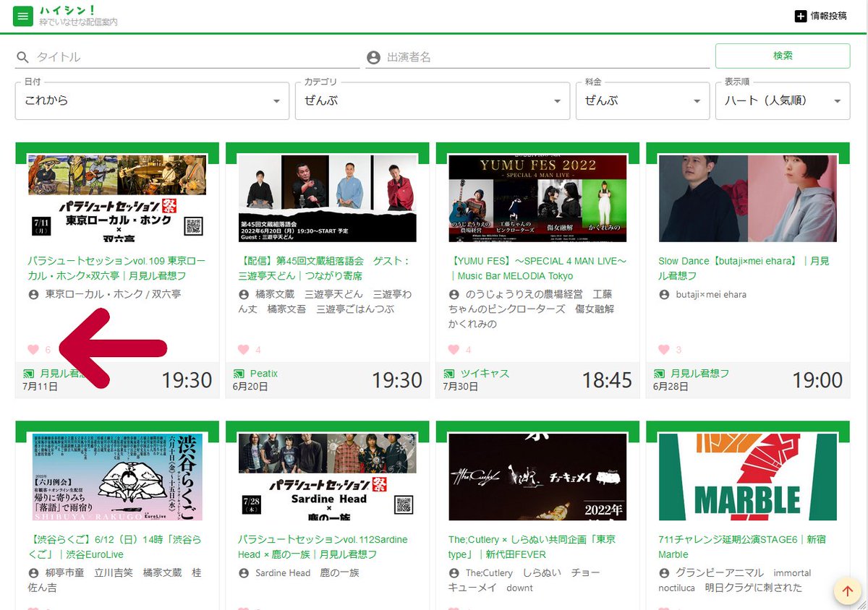
Task: Click the 渋谷らくご thumbnail image
Action: [x=117, y=477]
